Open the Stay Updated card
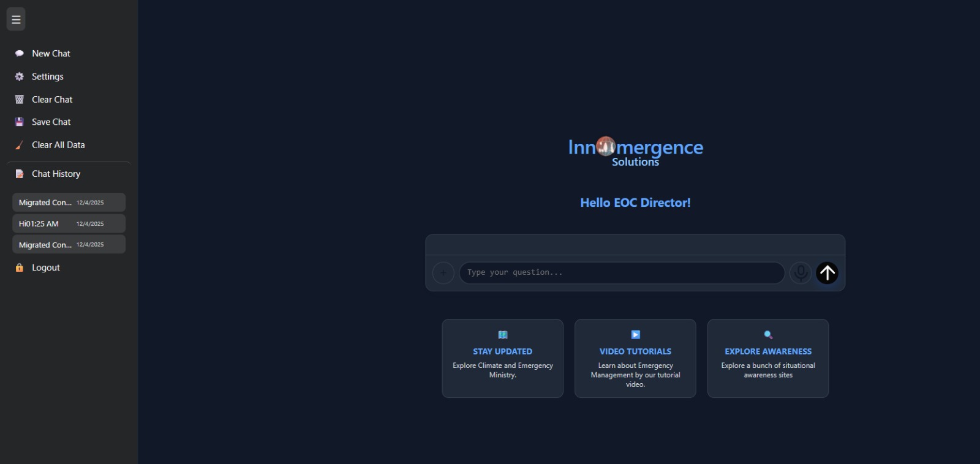The height and width of the screenshot is (464, 980). (502, 358)
